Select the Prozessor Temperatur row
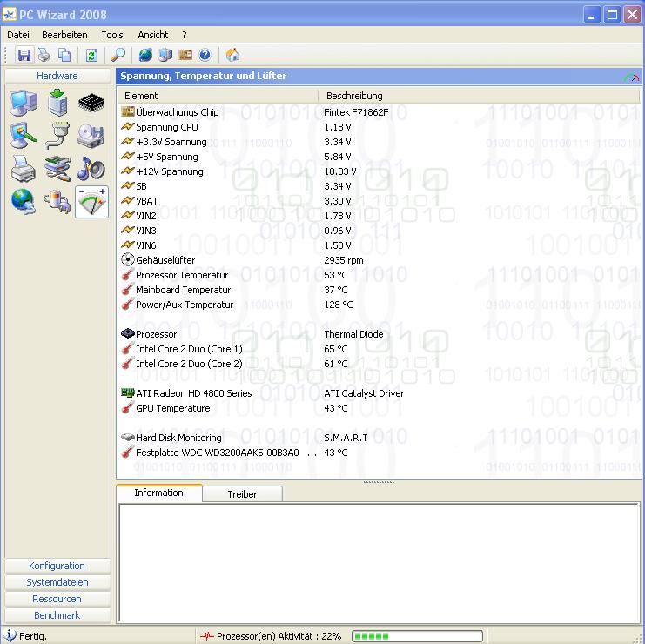Screen dimensions: 645x644 (379, 275)
